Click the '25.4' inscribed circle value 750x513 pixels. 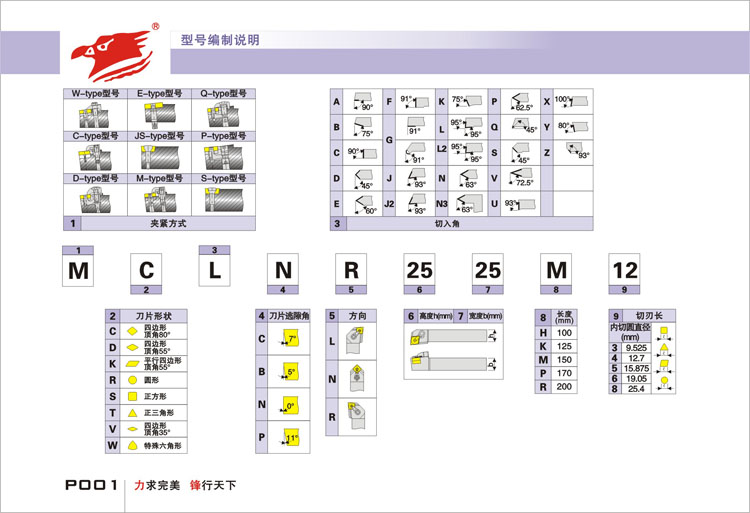click(636, 389)
